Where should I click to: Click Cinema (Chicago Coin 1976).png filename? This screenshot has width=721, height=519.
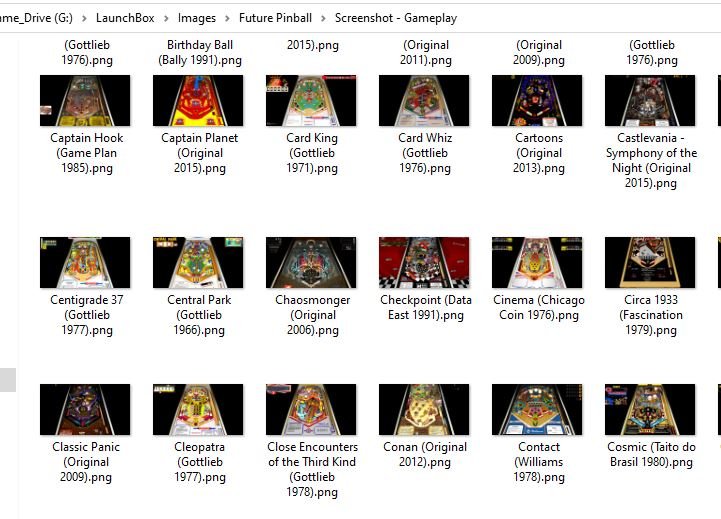[x=539, y=307]
